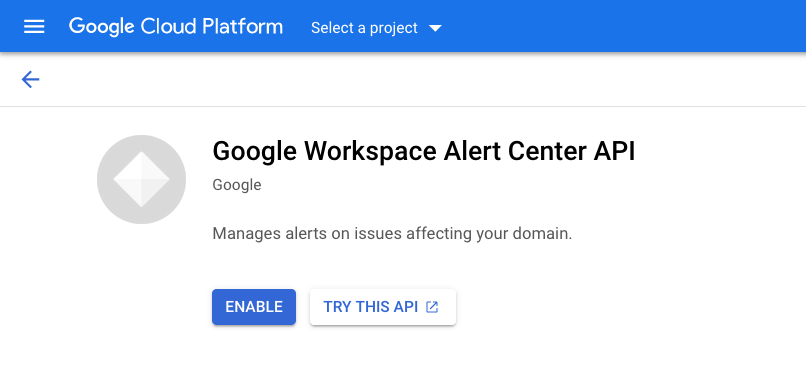The image size is (806, 391).
Task: Click the word Google in the header logo
Action: point(101,27)
